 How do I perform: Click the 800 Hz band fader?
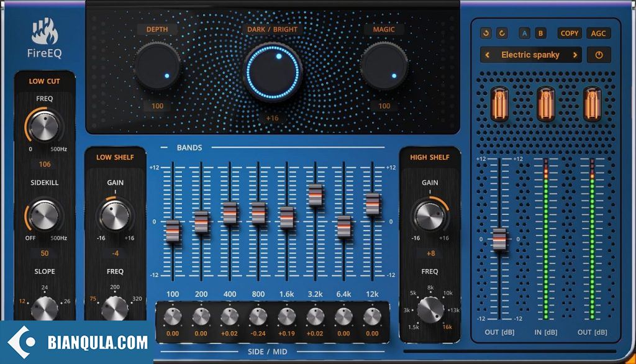click(258, 213)
